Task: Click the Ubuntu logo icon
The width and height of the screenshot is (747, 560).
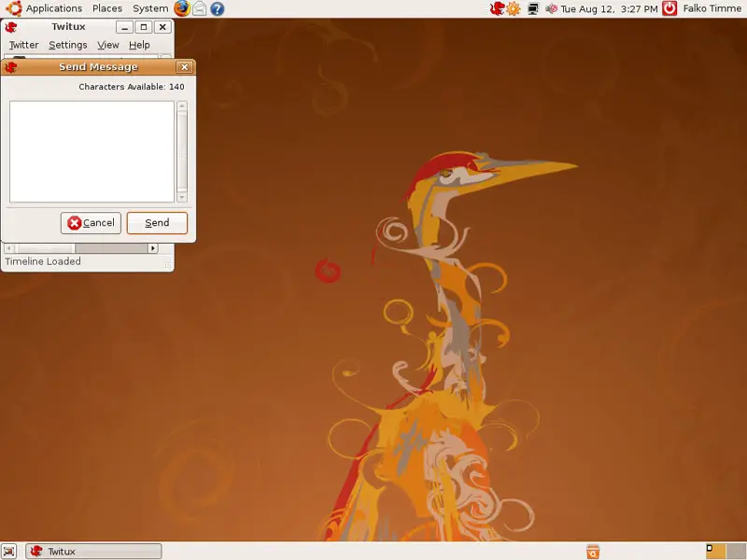Action: pyautogui.click(x=14, y=8)
